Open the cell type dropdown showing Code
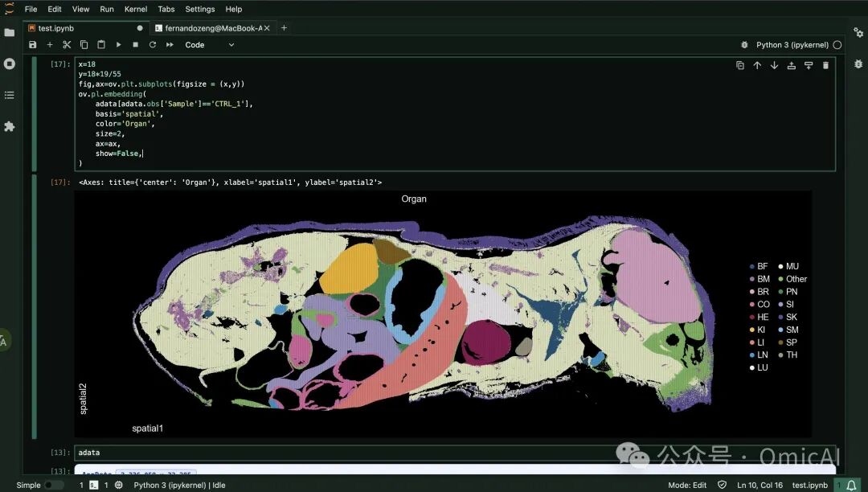The height and width of the screenshot is (492, 868). pyautogui.click(x=209, y=45)
